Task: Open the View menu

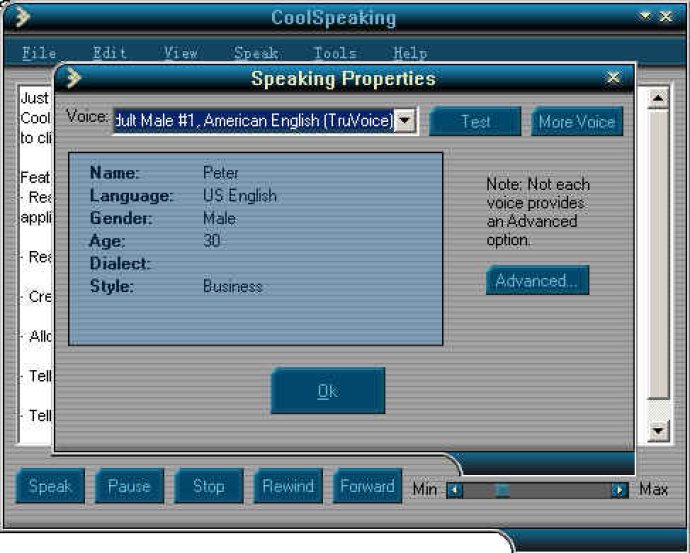Action: pos(180,53)
